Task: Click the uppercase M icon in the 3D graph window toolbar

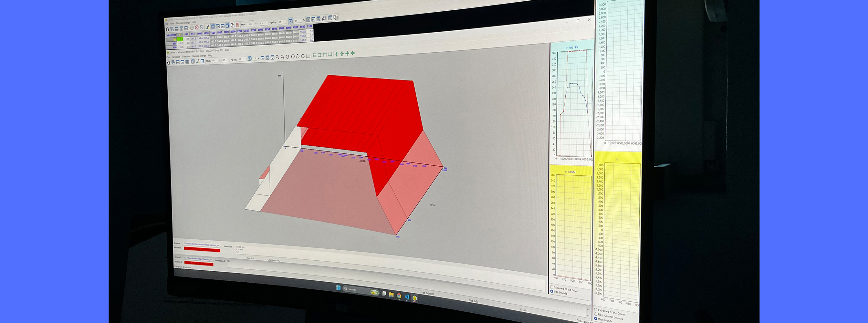Action: click(x=267, y=58)
